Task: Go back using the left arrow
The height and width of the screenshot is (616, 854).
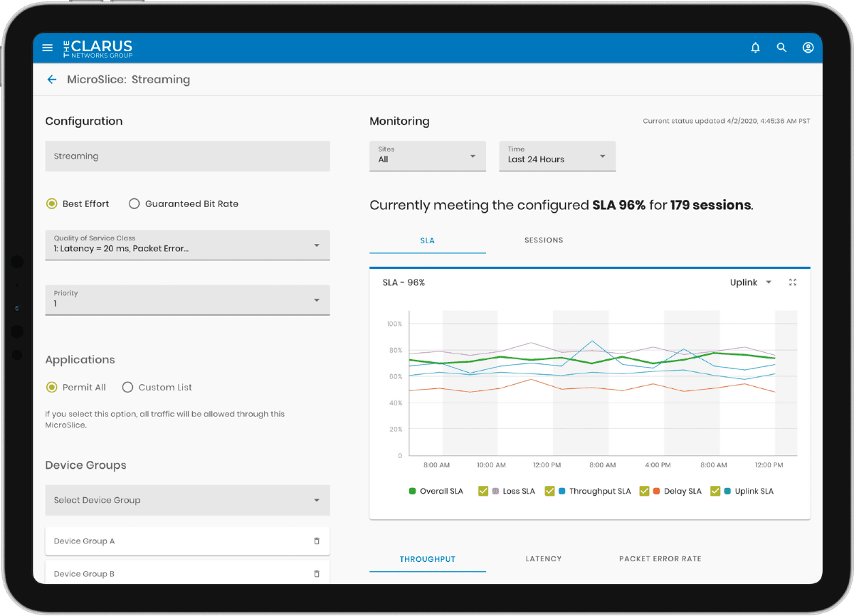Action: [x=52, y=80]
